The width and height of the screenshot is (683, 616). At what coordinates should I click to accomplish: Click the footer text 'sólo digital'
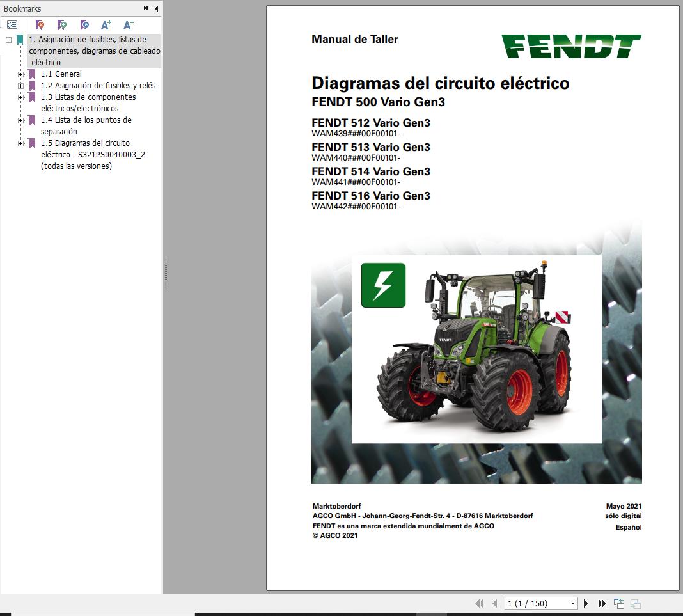point(624,516)
